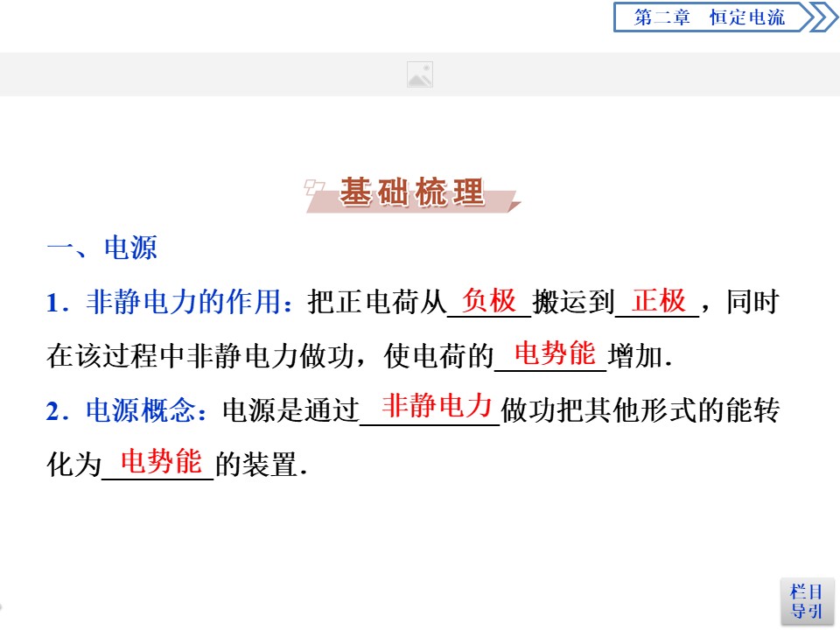Select the 一、电源 heading
The image size is (840, 630).
(101, 248)
